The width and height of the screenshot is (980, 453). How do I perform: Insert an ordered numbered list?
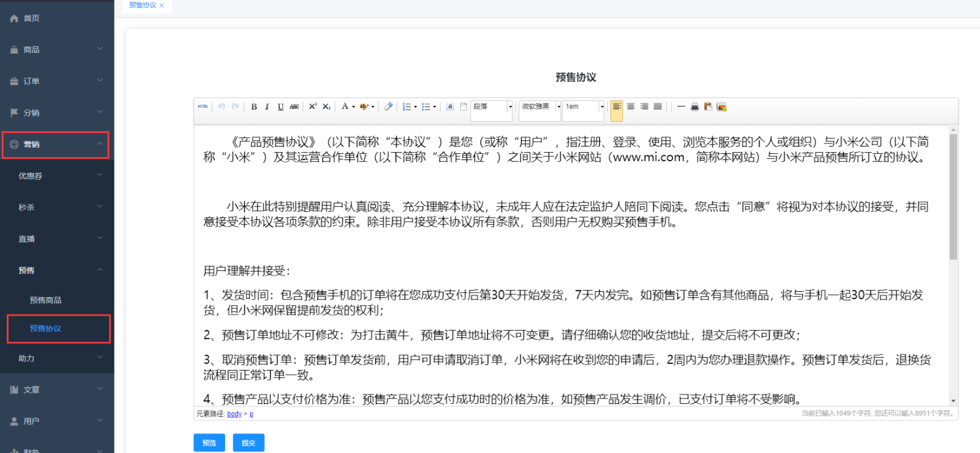coord(406,106)
